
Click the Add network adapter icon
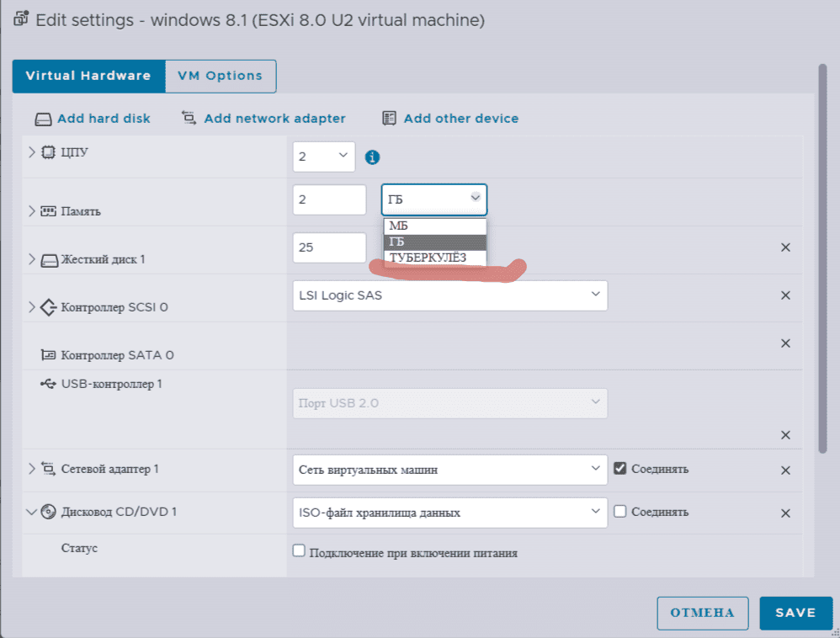click(x=189, y=119)
